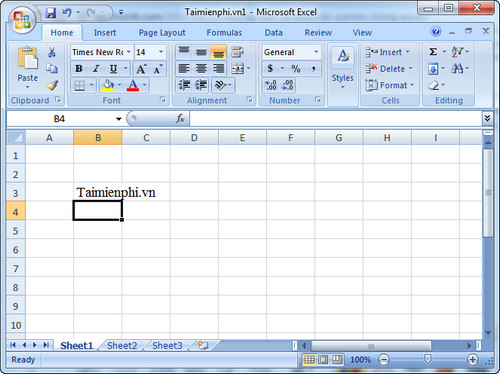Apply red font color
The width and height of the screenshot is (500, 374).
133,85
